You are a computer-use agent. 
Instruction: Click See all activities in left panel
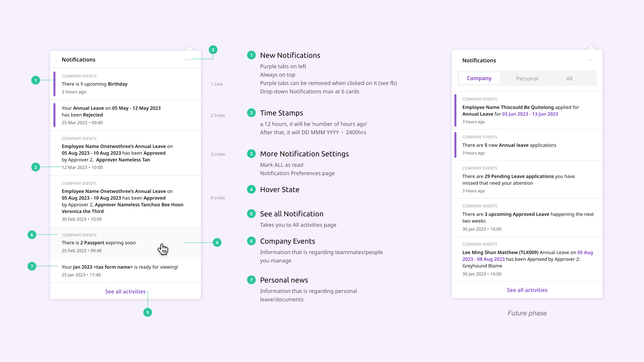[x=125, y=292]
